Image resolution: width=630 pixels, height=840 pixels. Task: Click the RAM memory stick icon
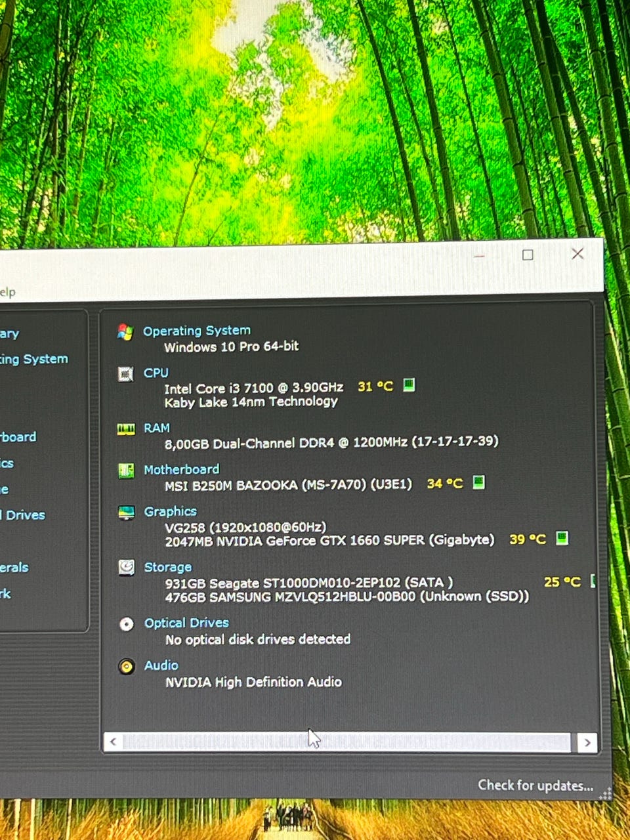125,429
